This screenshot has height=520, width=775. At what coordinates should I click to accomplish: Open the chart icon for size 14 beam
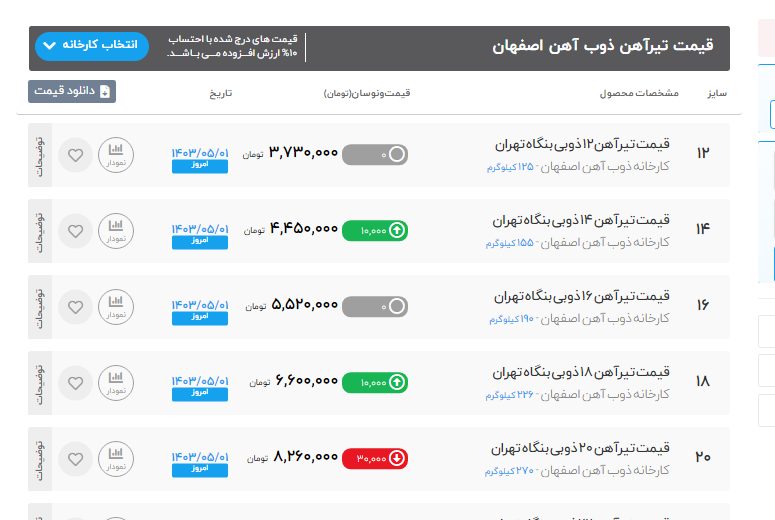(x=115, y=231)
